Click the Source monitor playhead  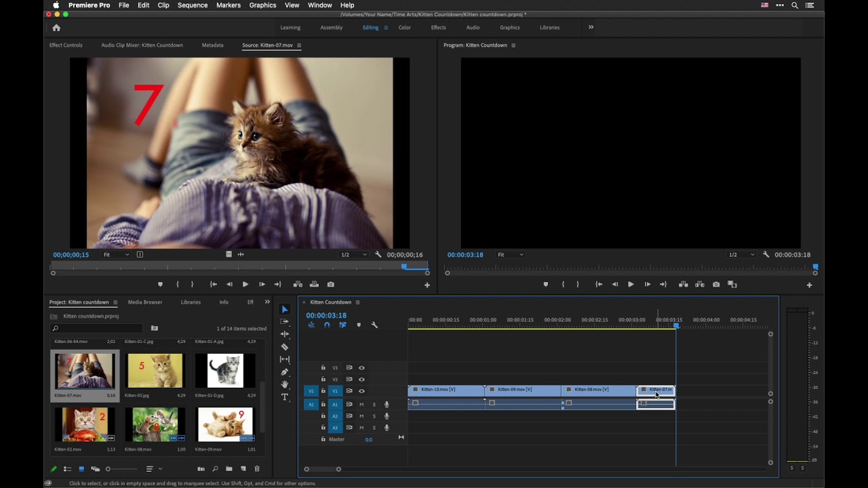tap(404, 266)
